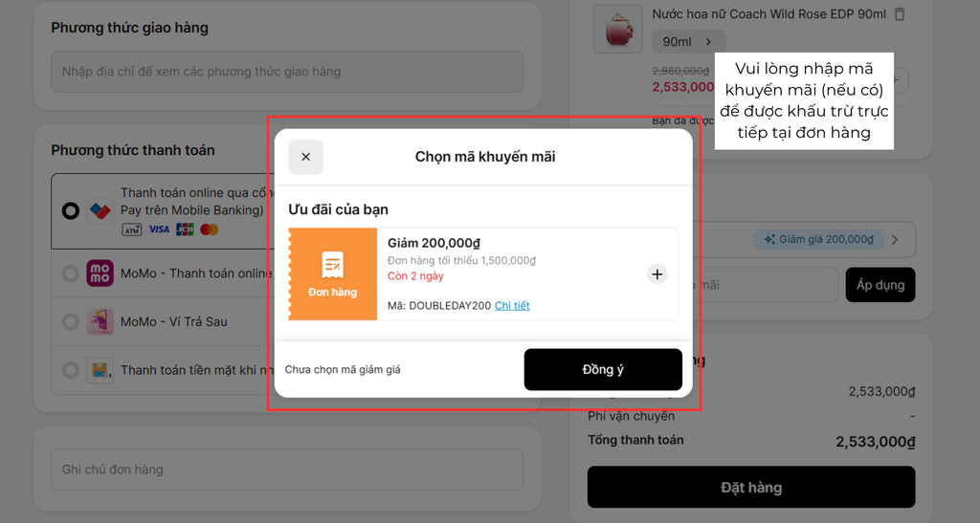Click the Áp dụng button
Image resolution: width=980 pixels, height=523 pixels.
point(880,285)
